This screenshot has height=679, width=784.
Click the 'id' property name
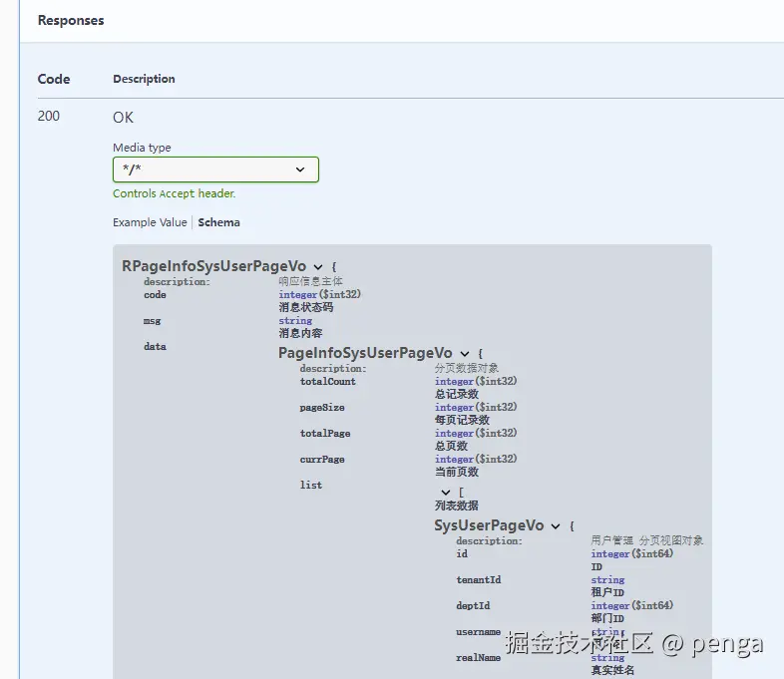(x=462, y=553)
